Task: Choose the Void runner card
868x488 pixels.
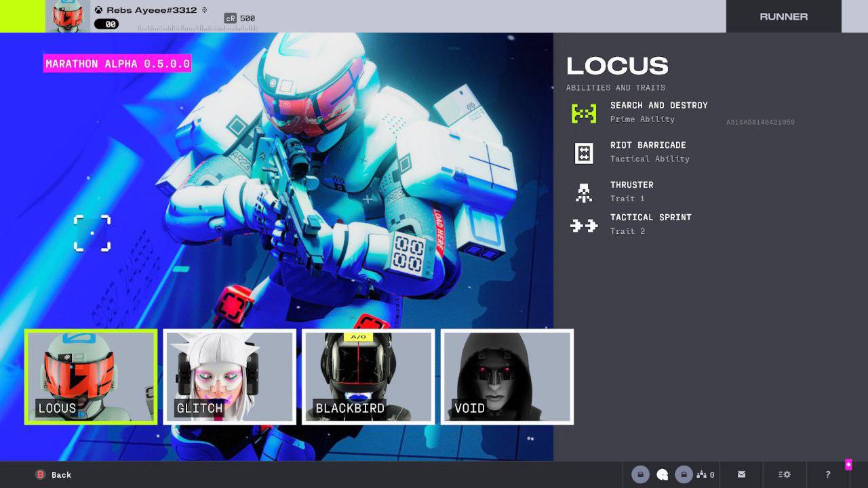Action: pos(507,377)
